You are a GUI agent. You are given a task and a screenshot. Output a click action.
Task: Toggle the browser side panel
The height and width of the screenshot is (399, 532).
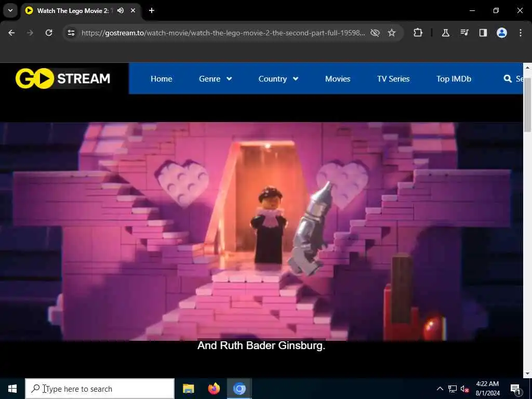coord(483,33)
